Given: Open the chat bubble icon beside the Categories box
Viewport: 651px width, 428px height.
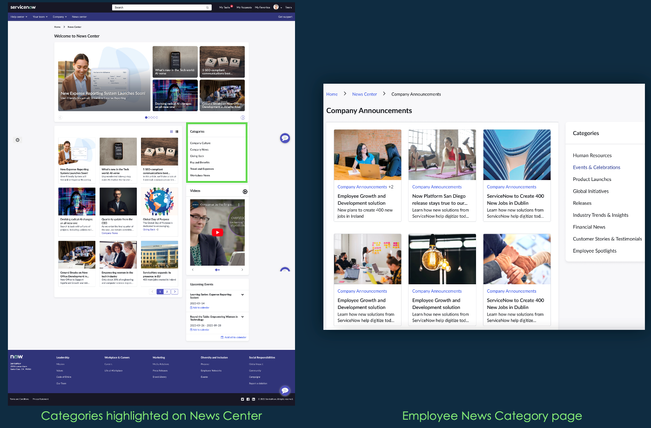Looking at the screenshot, I should (x=285, y=138).
